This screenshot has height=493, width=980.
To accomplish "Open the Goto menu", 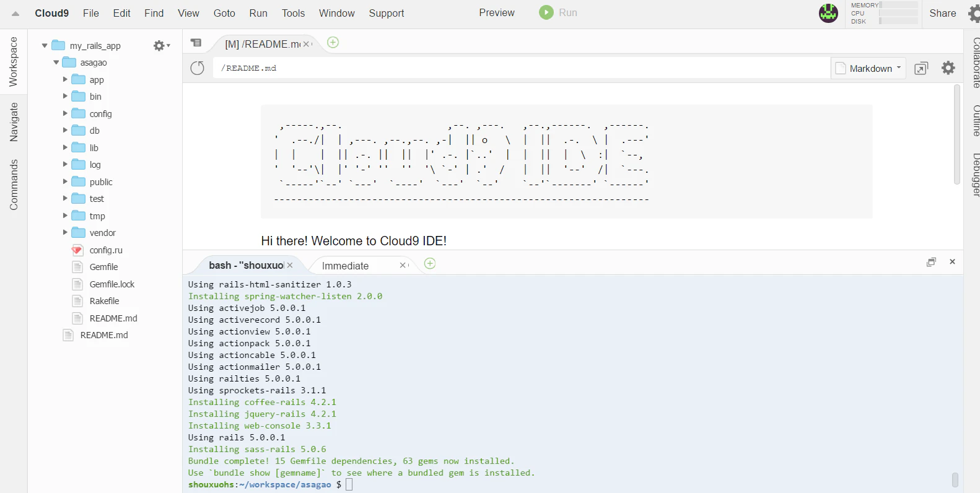I will click(x=224, y=13).
